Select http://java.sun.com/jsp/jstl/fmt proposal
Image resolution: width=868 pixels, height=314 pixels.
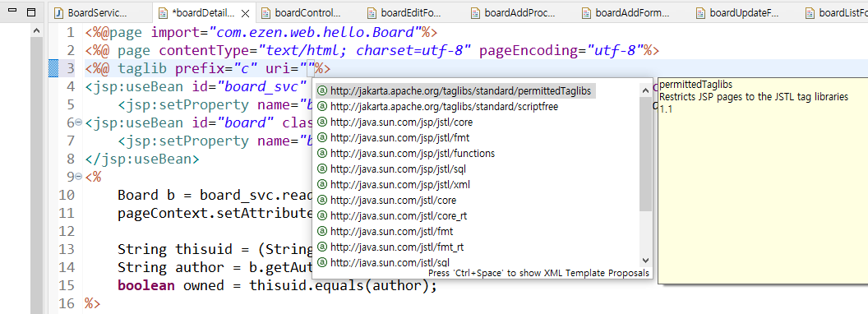399,137
